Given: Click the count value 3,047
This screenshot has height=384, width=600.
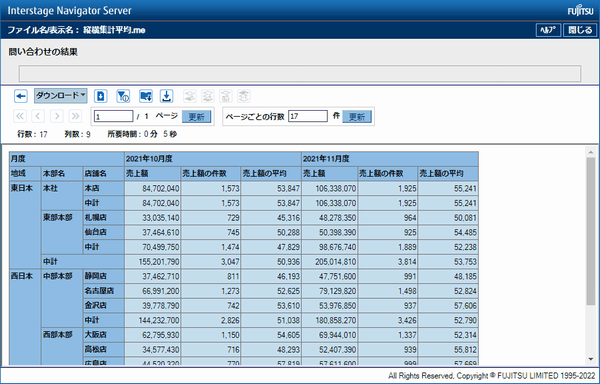Looking at the screenshot, I should pyautogui.click(x=230, y=262).
